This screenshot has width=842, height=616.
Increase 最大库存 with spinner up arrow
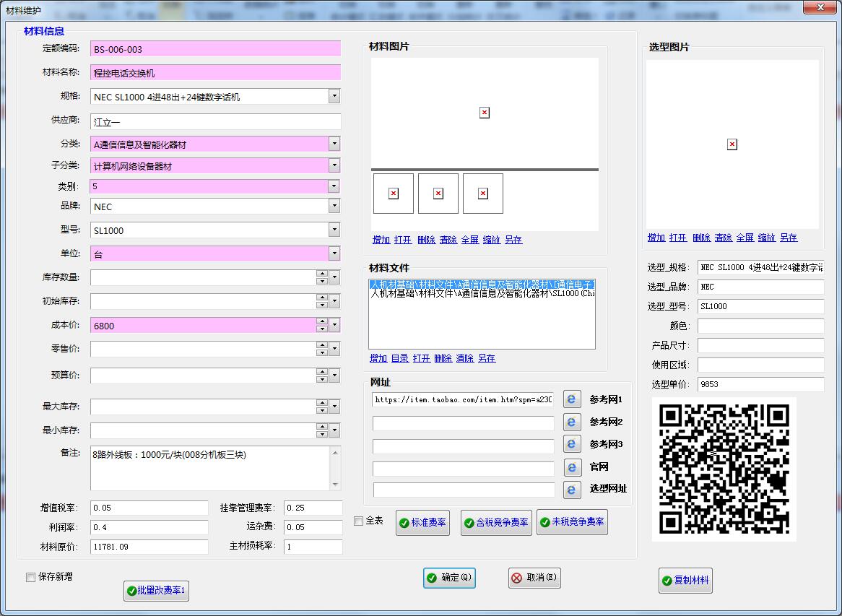322,403
